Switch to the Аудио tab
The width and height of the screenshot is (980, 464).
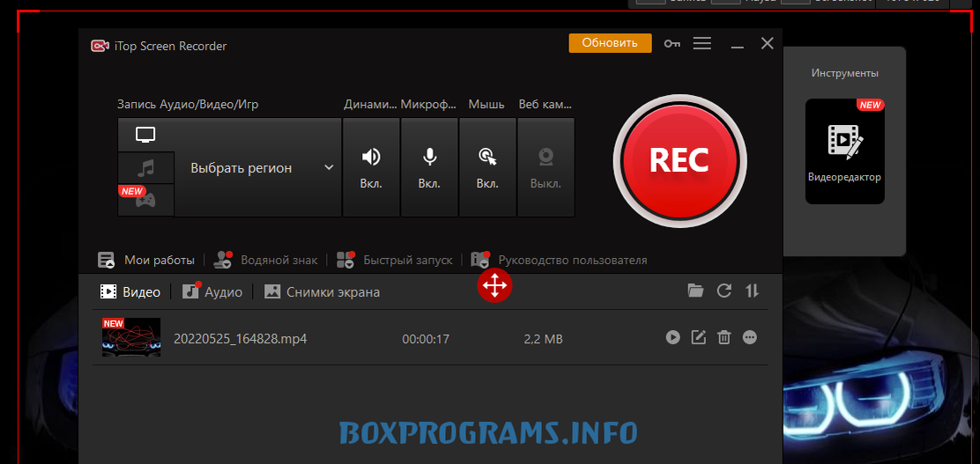(x=212, y=291)
